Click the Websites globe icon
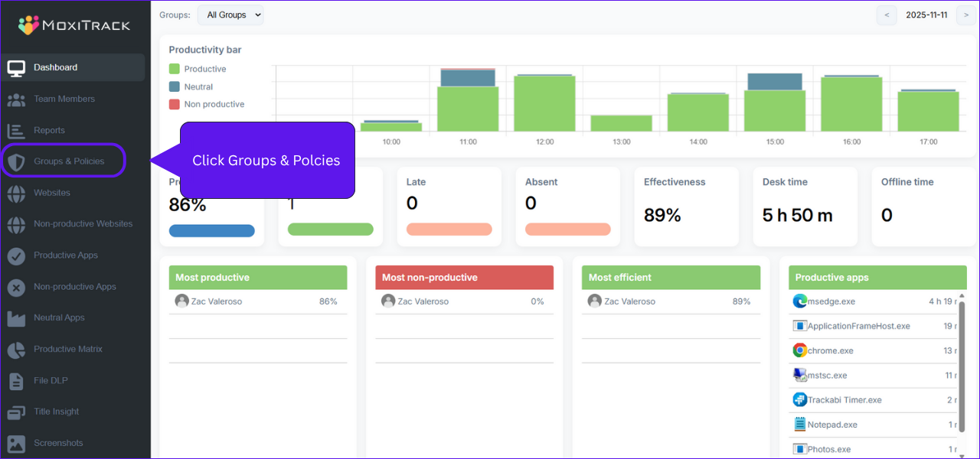Image resolution: width=980 pixels, height=459 pixels. click(x=16, y=193)
